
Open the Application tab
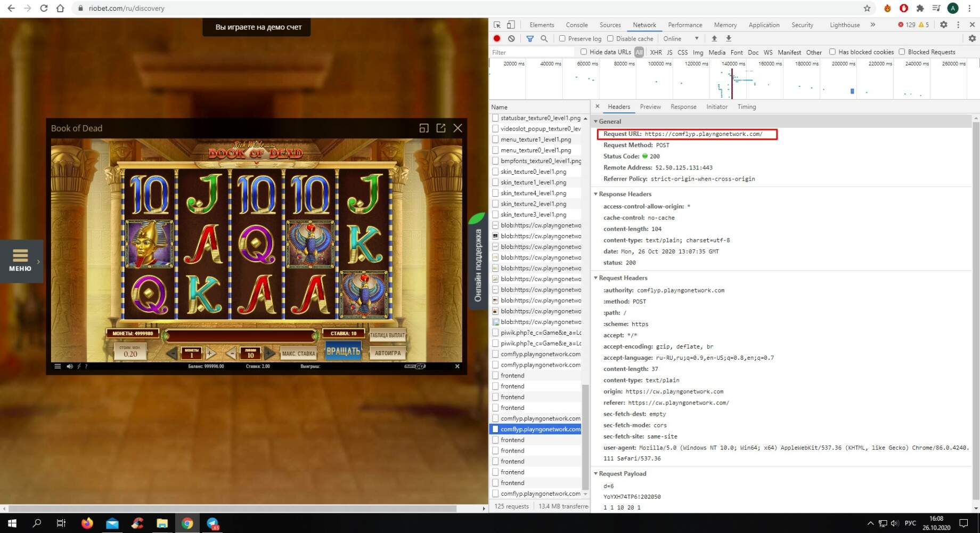pyautogui.click(x=764, y=25)
